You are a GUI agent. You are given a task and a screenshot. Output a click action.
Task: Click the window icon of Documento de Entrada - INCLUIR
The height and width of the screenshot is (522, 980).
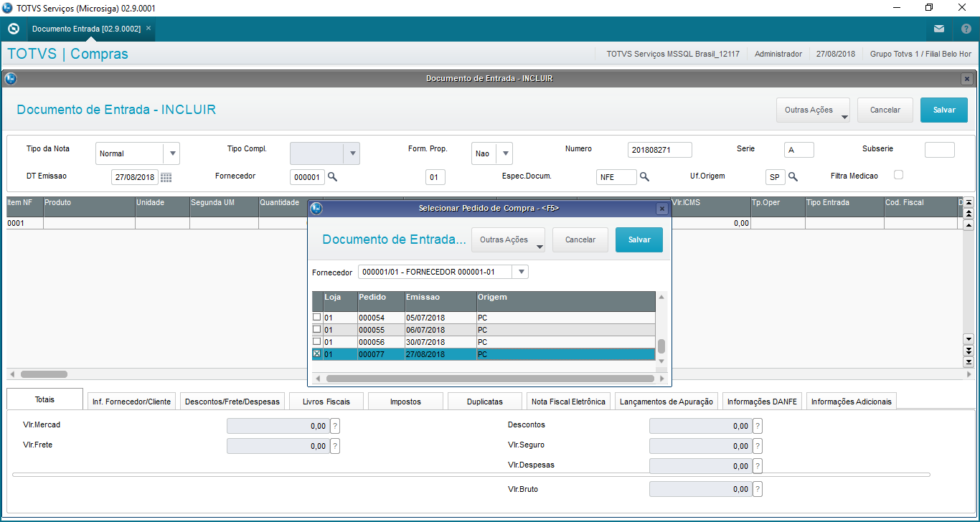[x=11, y=79]
